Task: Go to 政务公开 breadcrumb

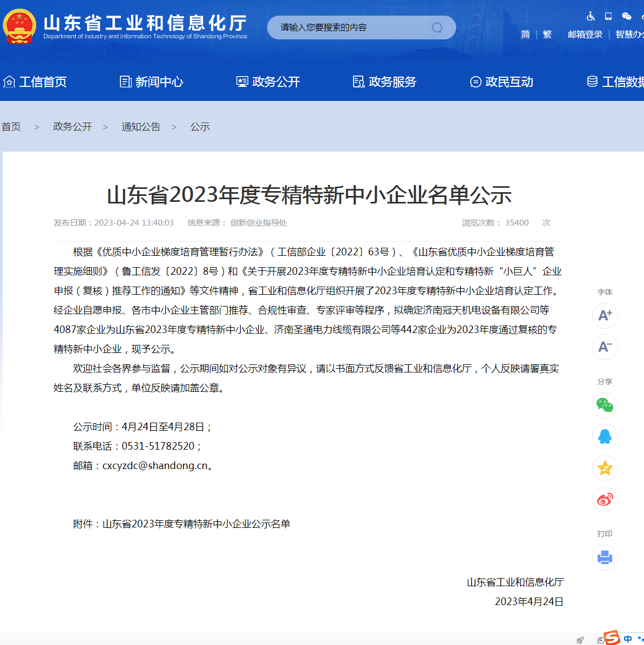Action: (x=72, y=127)
